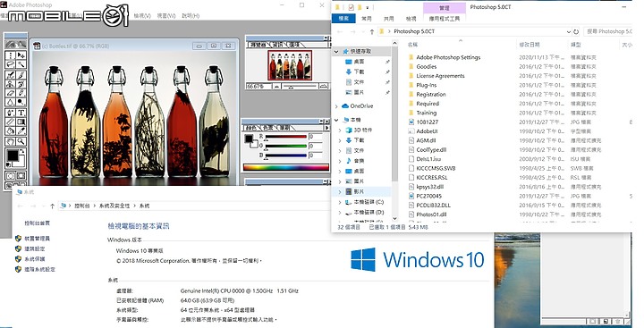Reset to default colors icon in toolbox
Screen dimensions: 644x328
[8, 165]
